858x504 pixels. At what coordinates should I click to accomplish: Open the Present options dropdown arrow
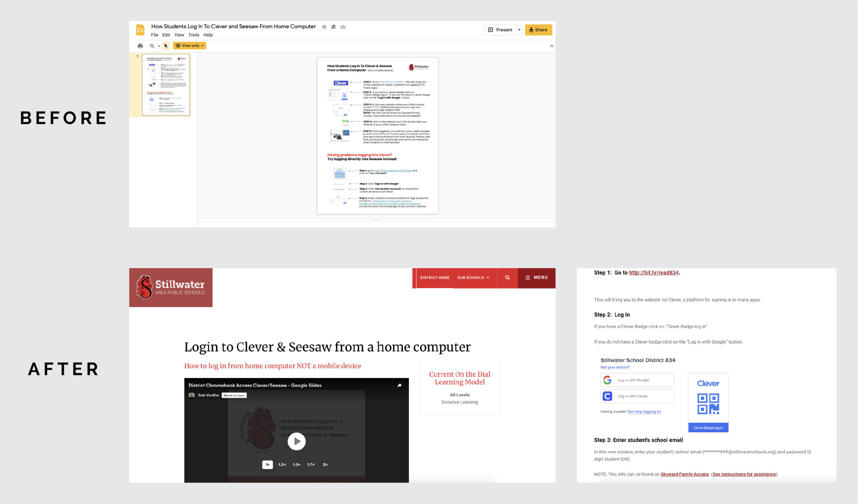click(519, 30)
